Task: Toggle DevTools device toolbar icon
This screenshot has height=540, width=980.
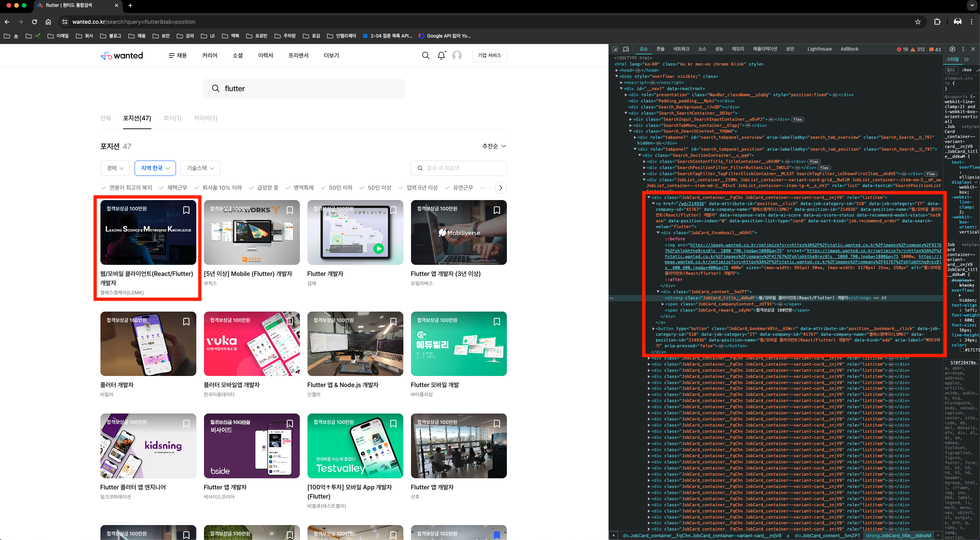Action: [x=626, y=49]
